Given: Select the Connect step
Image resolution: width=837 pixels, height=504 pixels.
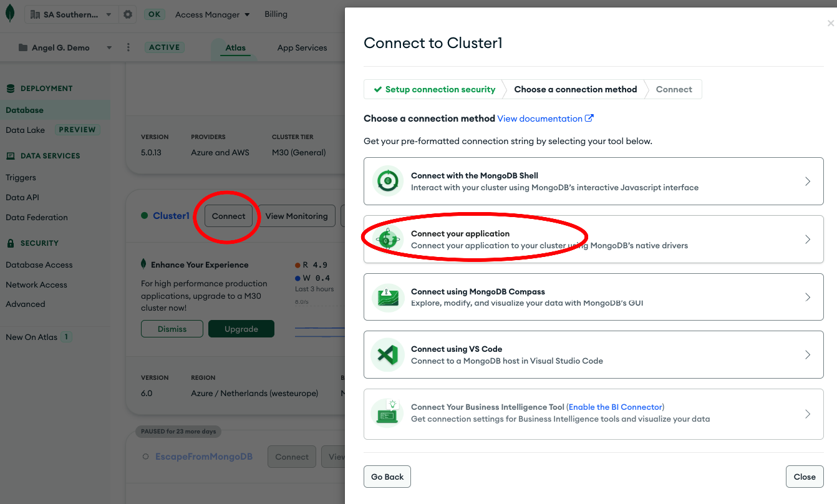Looking at the screenshot, I should click(674, 89).
